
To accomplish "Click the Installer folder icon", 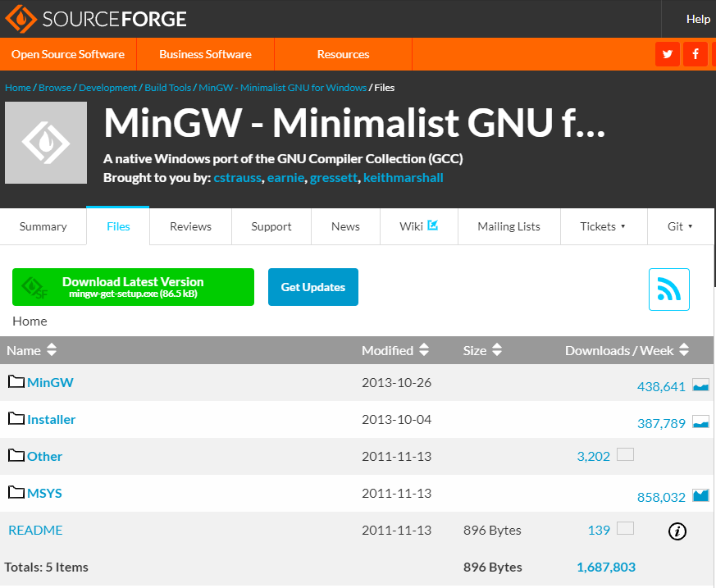I will coord(16,418).
